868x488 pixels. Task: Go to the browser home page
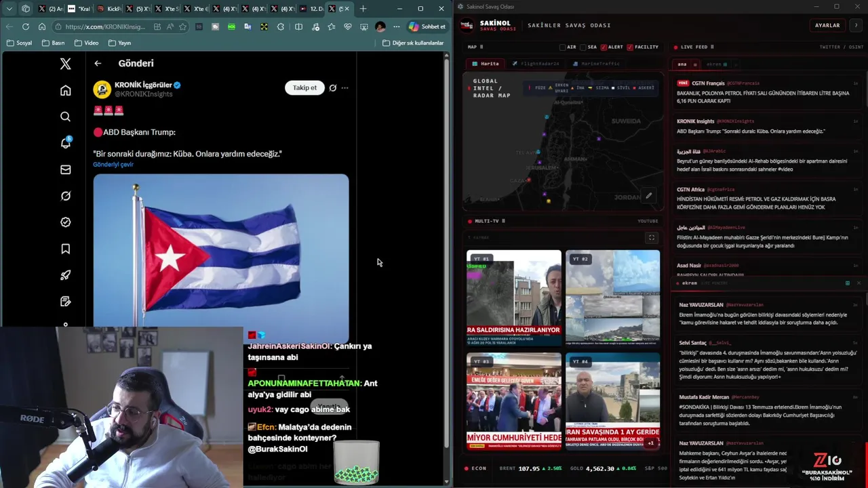[41, 26]
